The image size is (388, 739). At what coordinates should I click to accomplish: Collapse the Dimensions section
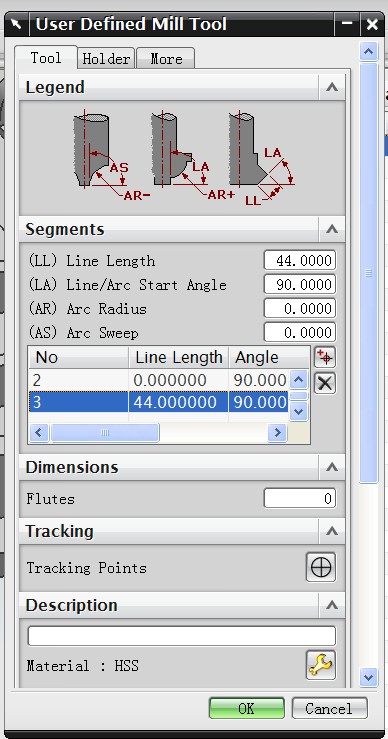[x=332, y=467]
